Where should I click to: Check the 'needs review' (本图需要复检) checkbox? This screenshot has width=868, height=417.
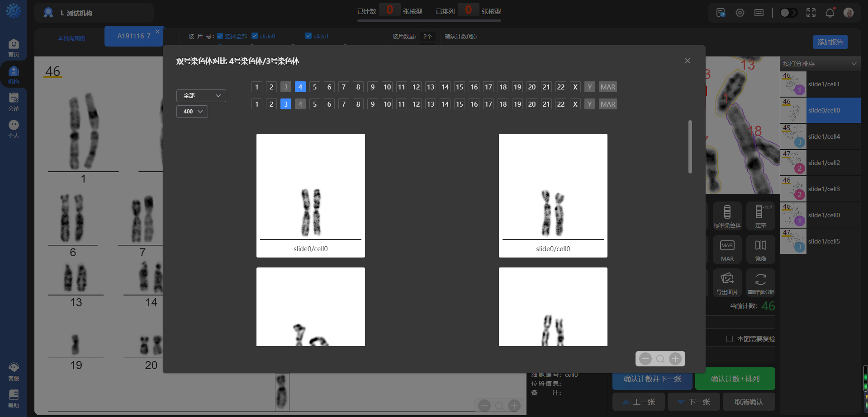click(729, 339)
